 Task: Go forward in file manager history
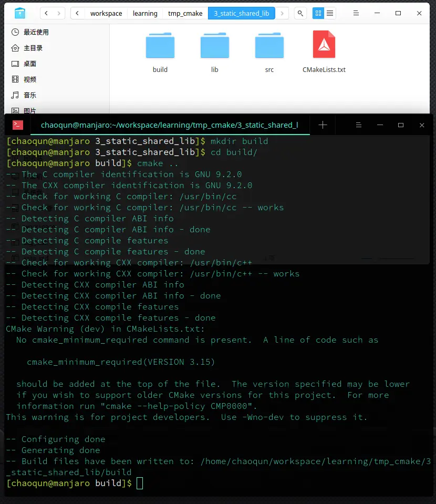[59, 13]
